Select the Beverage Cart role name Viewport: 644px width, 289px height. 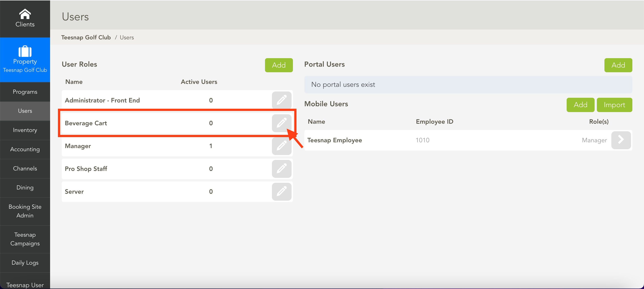click(86, 123)
